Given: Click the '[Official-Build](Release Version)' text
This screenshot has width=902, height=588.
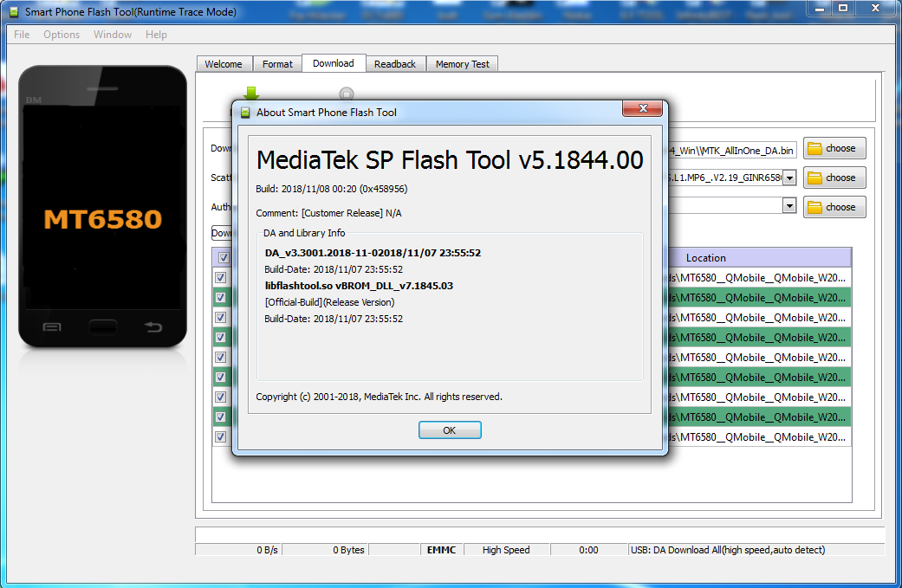Looking at the screenshot, I should 329,302.
